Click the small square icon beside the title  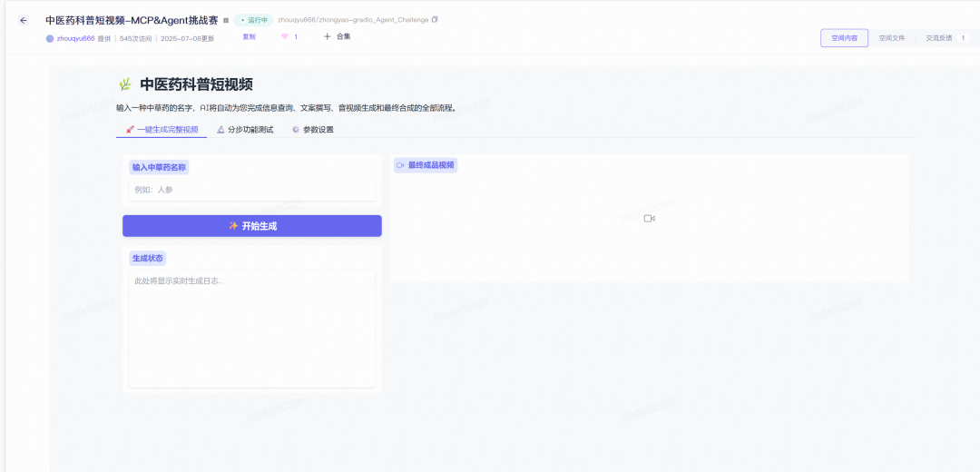(x=226, y=21)
